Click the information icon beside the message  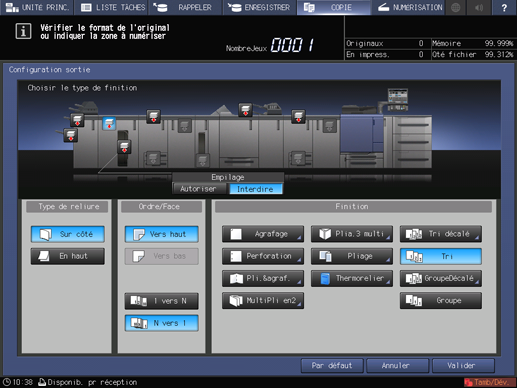coord(23,31)
